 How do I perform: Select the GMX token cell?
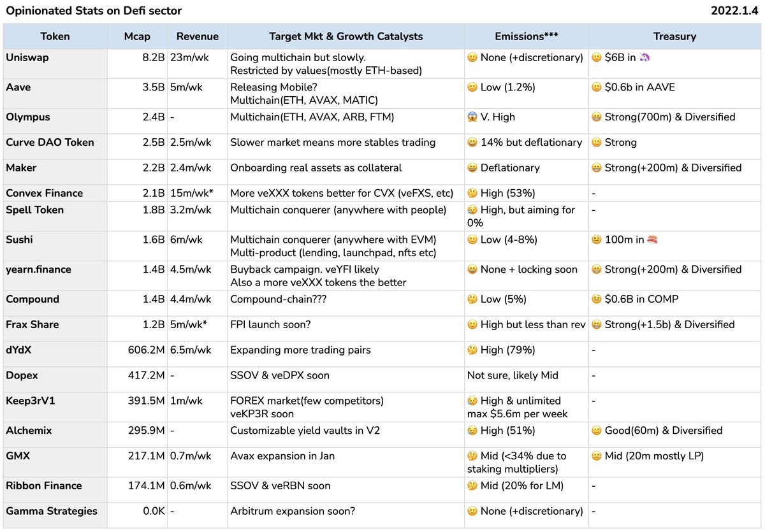(x=55, y=462)
